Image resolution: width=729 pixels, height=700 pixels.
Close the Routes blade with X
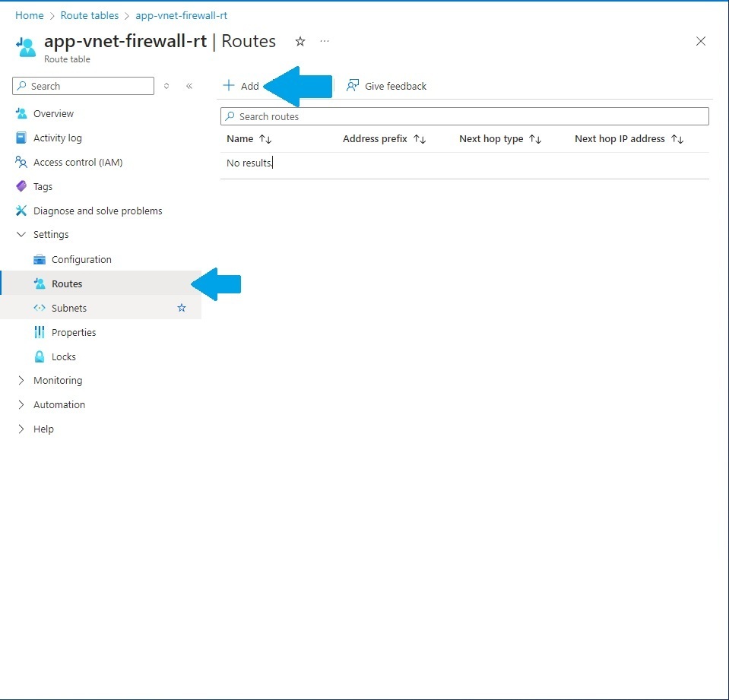tap(701, 41)
